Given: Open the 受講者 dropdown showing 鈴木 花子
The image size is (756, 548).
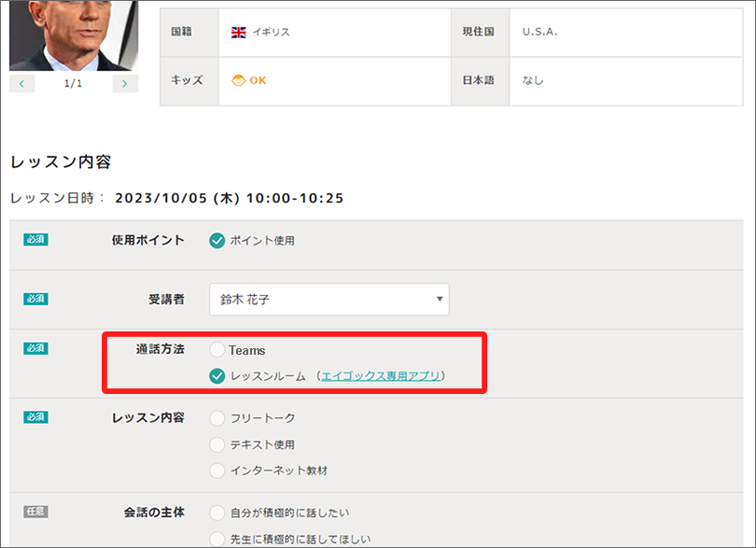Looking at the screenshot, I should (x=329, y=300).
